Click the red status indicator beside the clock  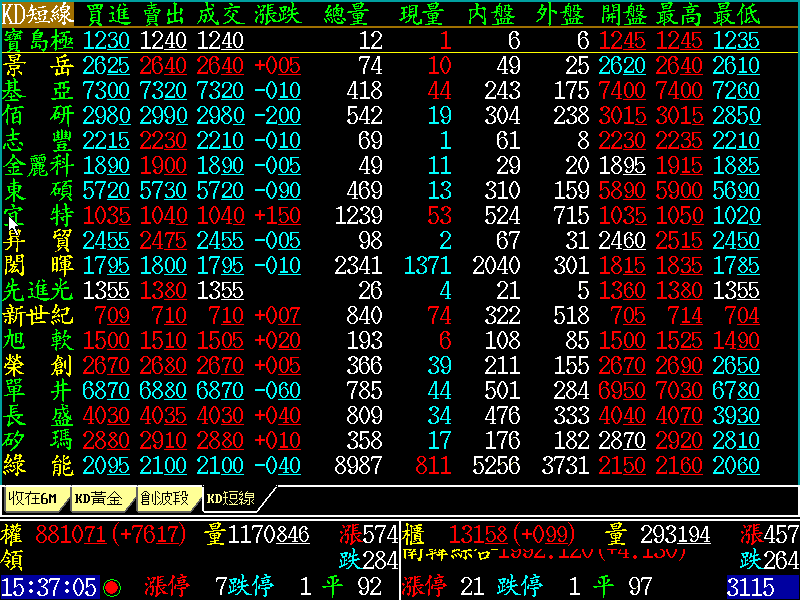point(112,586)
